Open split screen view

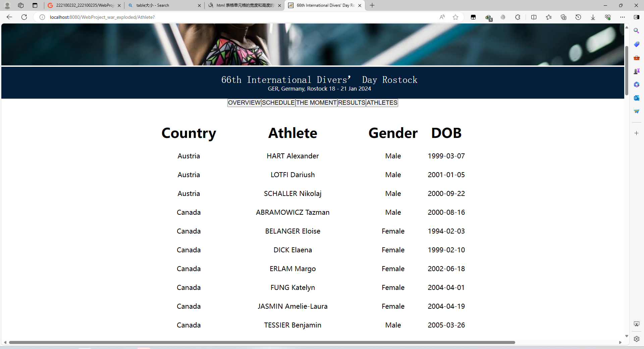534,17
